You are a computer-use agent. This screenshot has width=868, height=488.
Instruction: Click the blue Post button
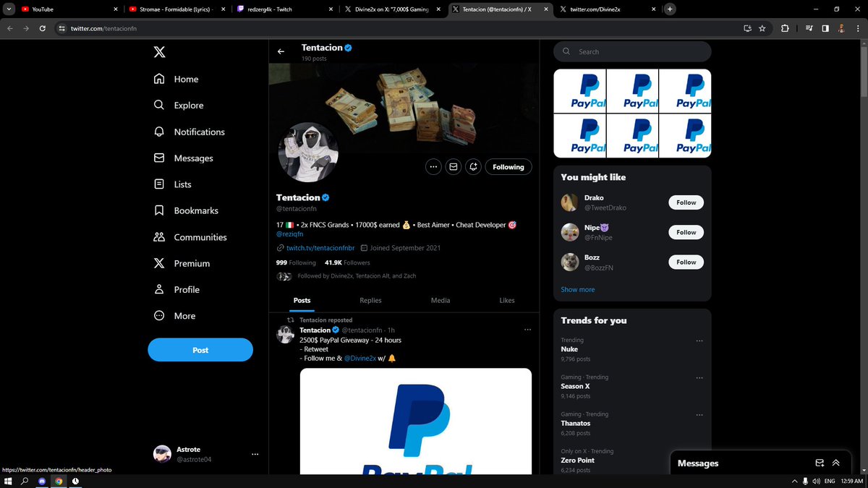[x=200, y=350]
